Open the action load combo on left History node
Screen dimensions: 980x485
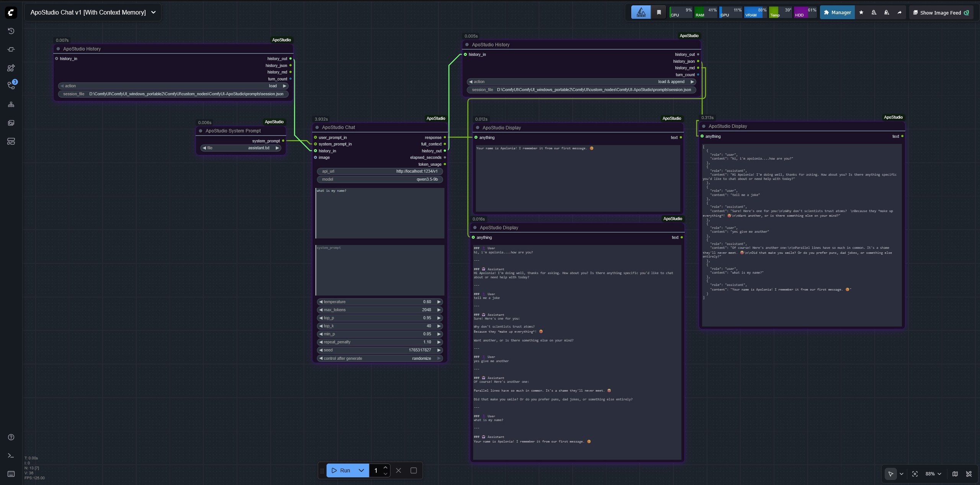point(173,86)
